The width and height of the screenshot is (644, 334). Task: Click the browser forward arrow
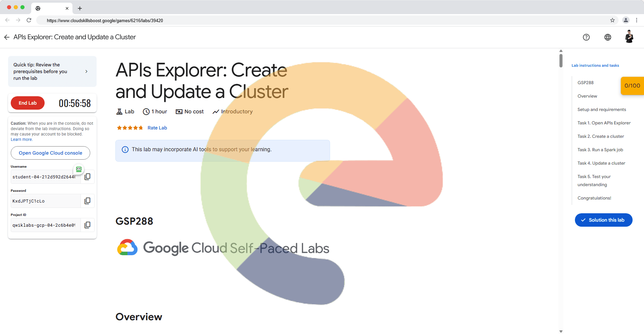click(x=18, y=20)
